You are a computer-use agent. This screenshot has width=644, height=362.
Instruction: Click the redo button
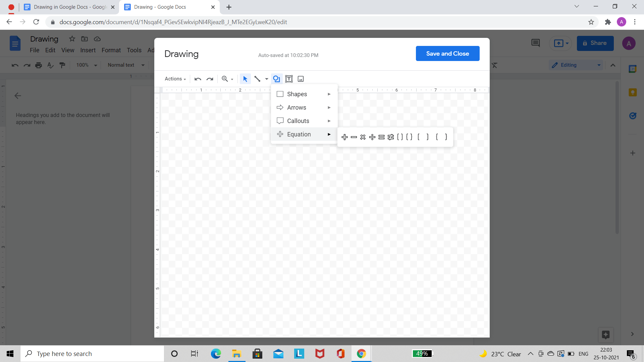tap(210, 79)
